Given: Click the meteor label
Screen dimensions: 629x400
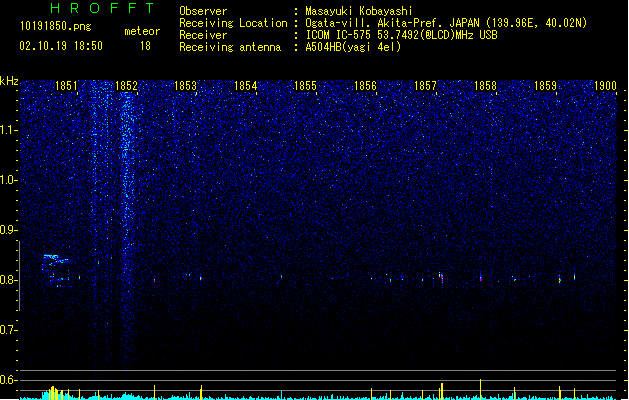Looking at the screenshot, I should click(x=142, y=31).
